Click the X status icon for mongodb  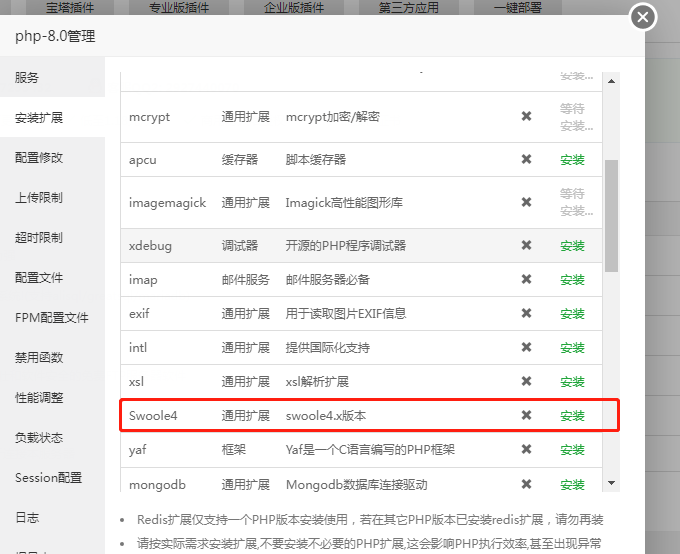tap(526, 484)
